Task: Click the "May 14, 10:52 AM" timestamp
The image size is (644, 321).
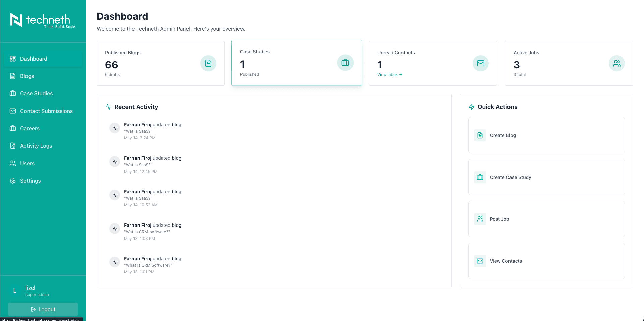Action: (x=141, y=205)
